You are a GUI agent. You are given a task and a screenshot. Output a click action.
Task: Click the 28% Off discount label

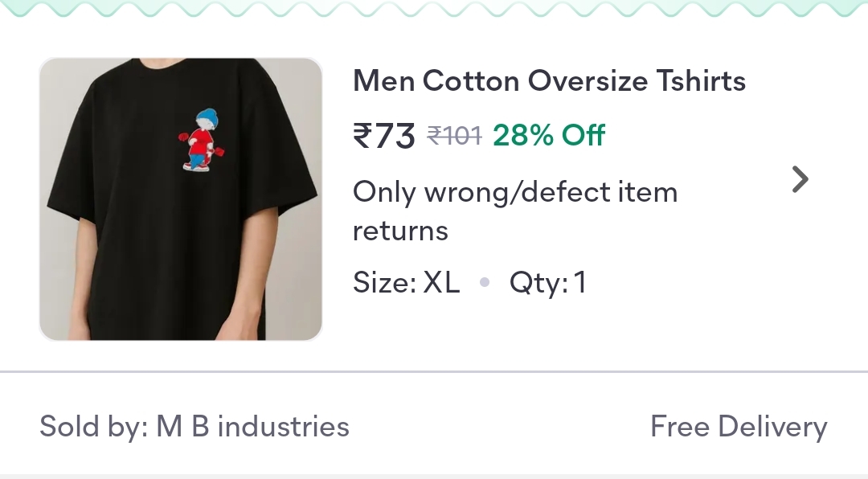(549, 135)
